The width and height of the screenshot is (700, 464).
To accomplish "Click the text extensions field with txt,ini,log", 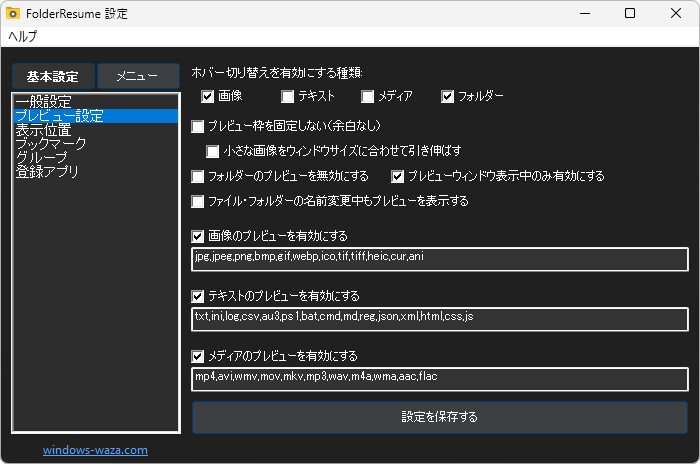I will (440, 319).
